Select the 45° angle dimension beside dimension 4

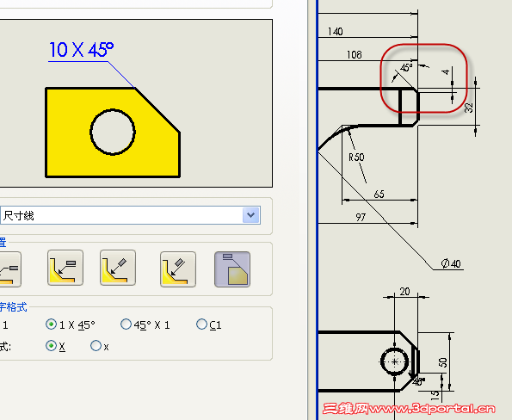pyautogui.click(x=406, y=68)
